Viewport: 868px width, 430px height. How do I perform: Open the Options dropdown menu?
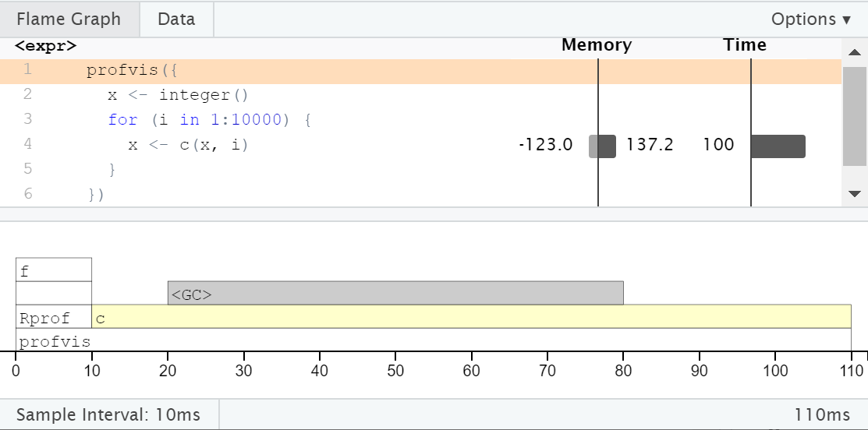[810, 19]
